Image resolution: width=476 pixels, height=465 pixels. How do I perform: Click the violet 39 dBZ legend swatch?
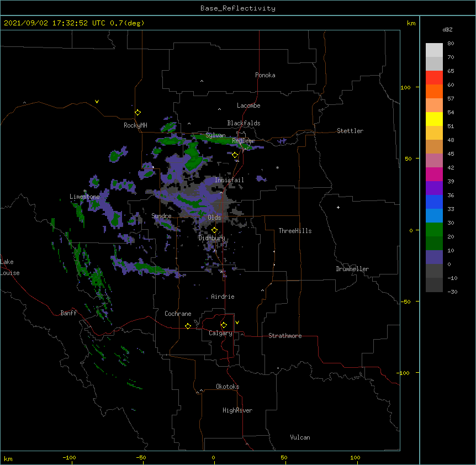click(x=434, y=188)
